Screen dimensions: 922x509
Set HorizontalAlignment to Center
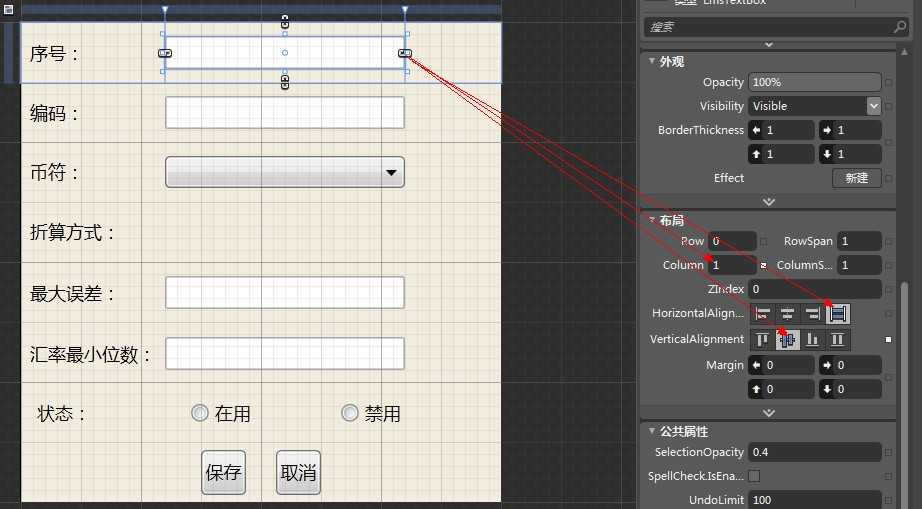click(x=787, y=314)
